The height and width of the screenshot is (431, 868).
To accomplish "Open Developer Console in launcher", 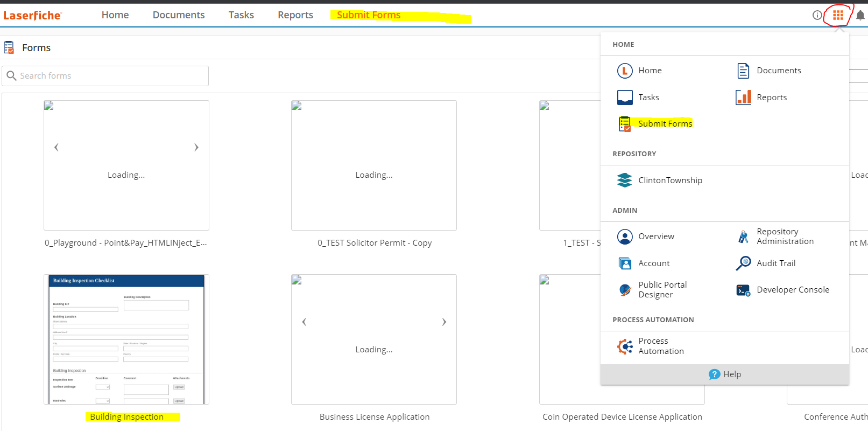I will 792,290.
